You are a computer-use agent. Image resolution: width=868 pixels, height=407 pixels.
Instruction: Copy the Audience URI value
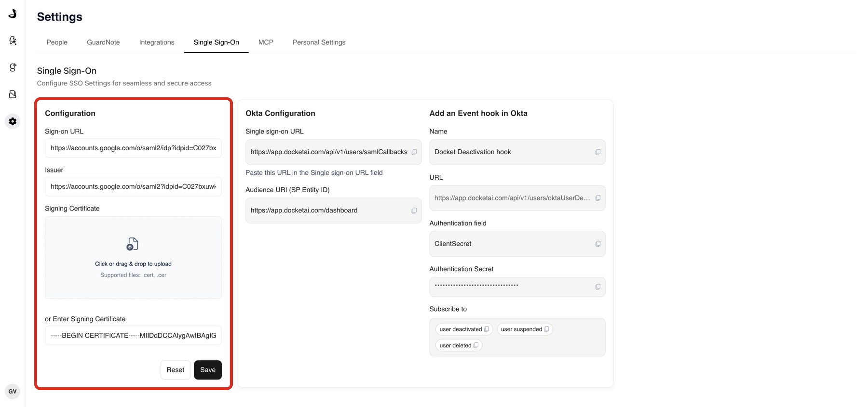[x=414, y=210]
